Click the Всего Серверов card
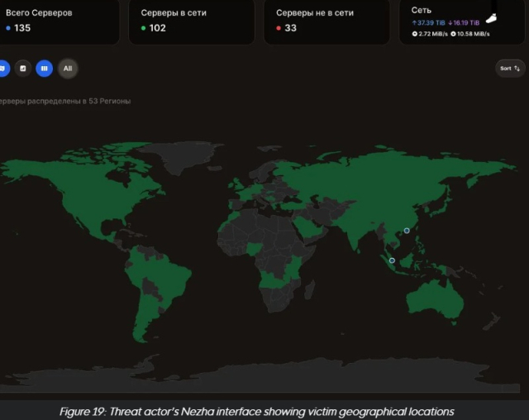Screen dimensions: 529x420 (x=58, y=21)
